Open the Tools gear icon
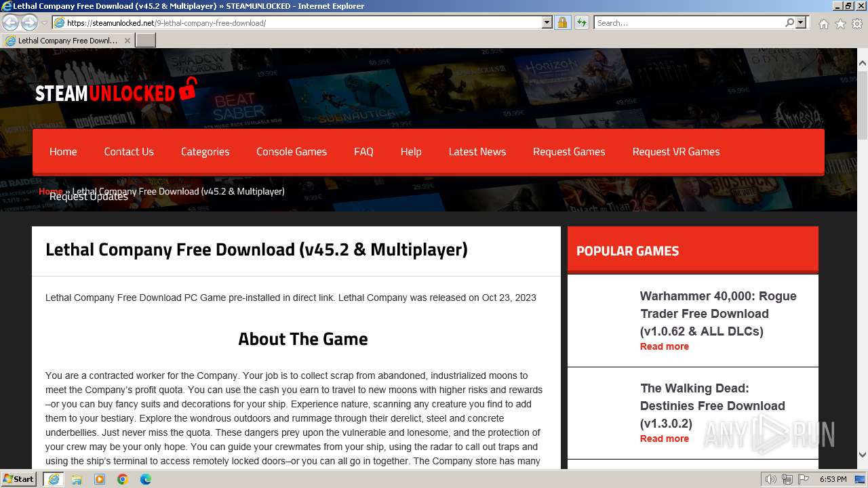 coord(857,24)
